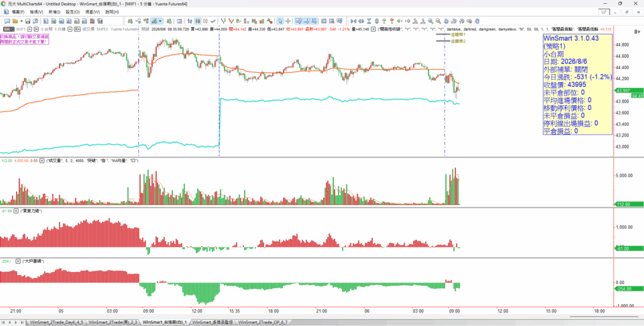Select the hand pan tool
This screenshot has width=644, height=326.
[x=477, y=21]
